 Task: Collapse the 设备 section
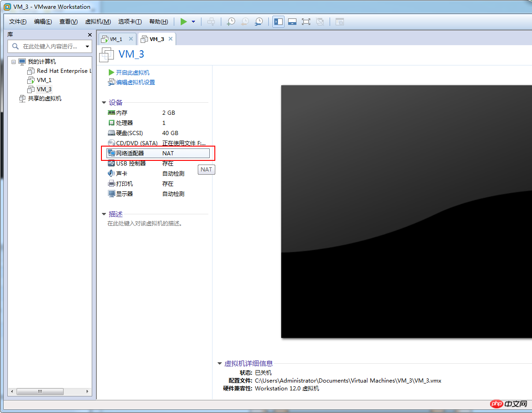pos(104,102)
